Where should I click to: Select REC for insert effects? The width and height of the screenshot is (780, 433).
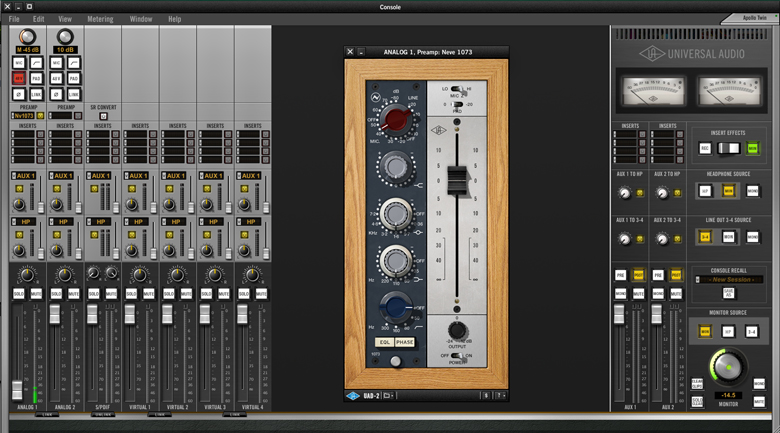(x=705, y=148)
